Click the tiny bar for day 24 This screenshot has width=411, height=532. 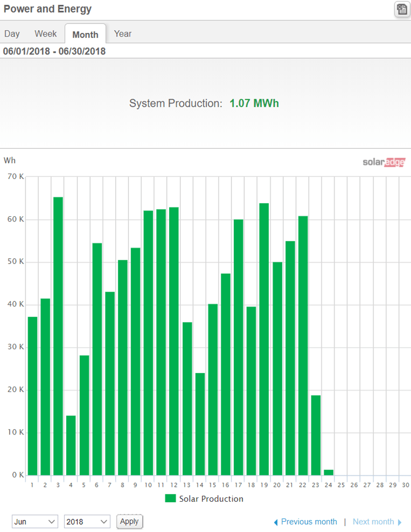point(329,472)
